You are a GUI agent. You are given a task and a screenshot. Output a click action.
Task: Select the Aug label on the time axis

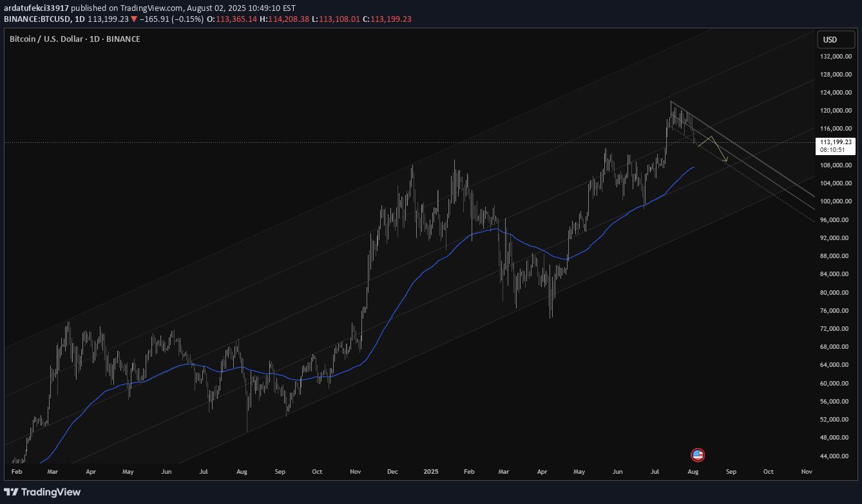(x=693, y=471)
